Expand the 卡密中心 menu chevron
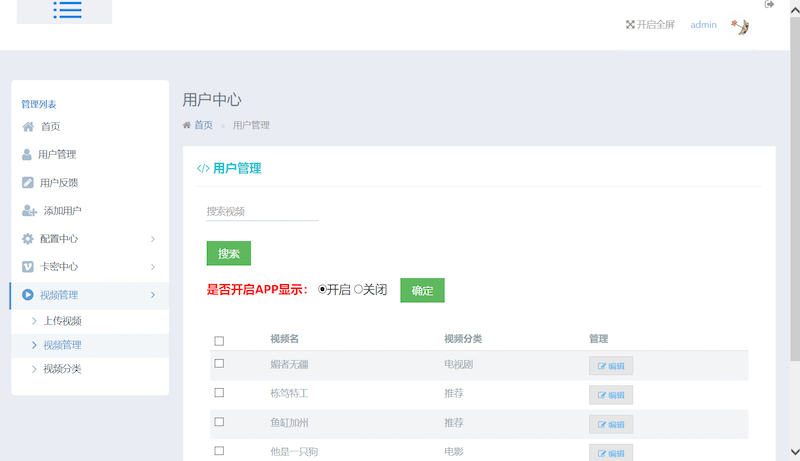 pyautogui.click(x=152, y=267)
